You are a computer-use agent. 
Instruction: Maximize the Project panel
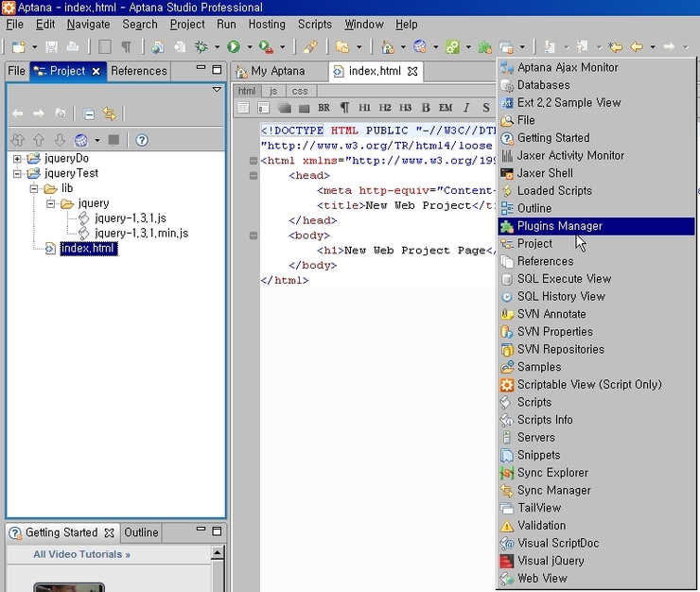(x=217, y=70)
